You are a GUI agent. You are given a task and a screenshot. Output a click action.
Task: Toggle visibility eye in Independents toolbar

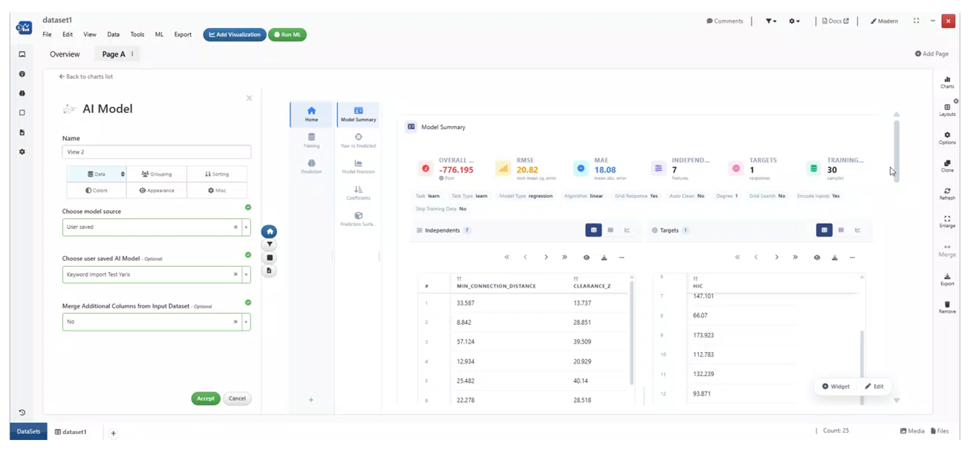[586, 258]
